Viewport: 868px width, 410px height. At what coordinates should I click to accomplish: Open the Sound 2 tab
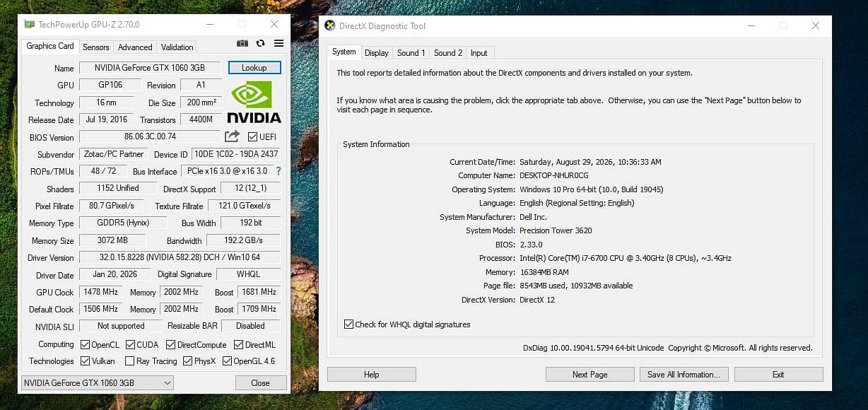pos(448,53)
